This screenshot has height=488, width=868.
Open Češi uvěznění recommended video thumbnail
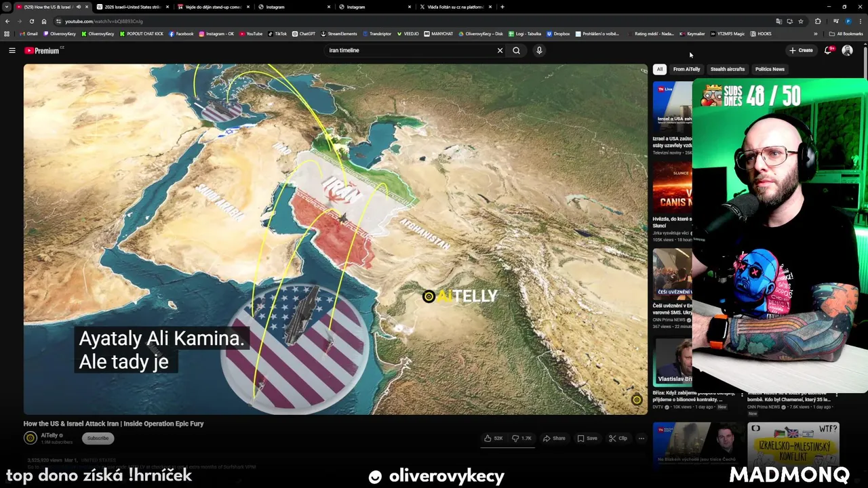673,274
